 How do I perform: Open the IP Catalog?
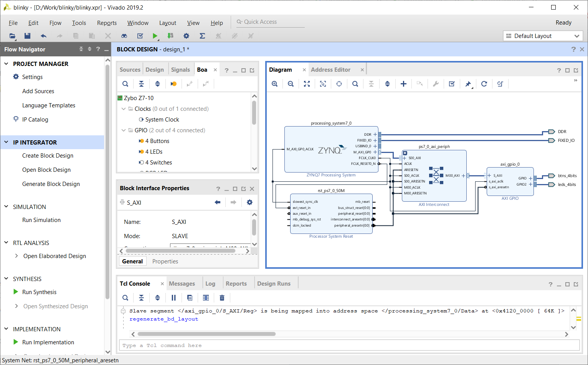pos(35,119)
